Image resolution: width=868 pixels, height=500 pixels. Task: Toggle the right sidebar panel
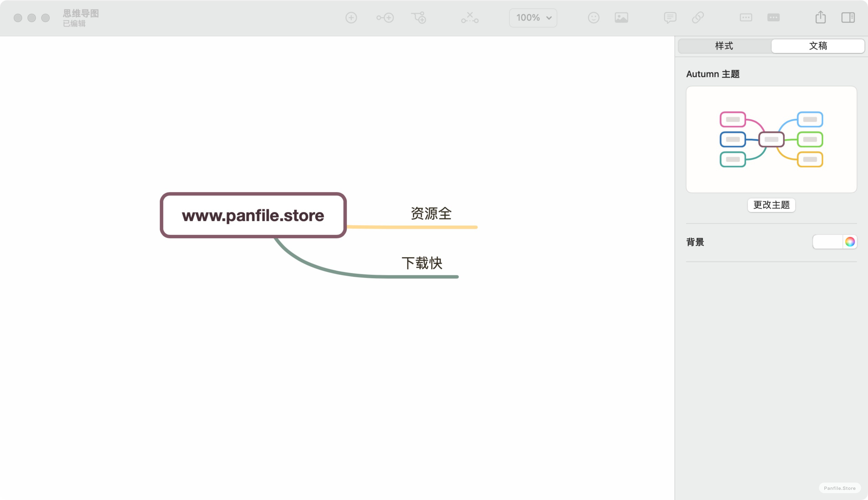point(848,18)
